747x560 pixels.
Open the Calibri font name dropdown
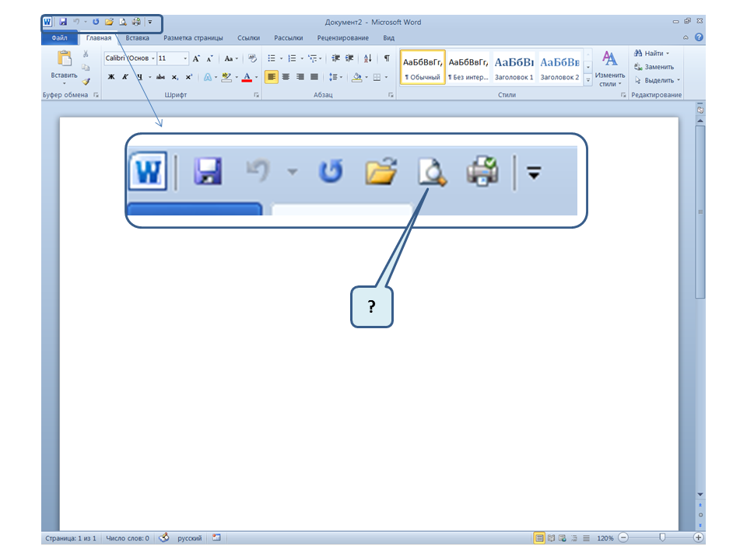point(153,58)
